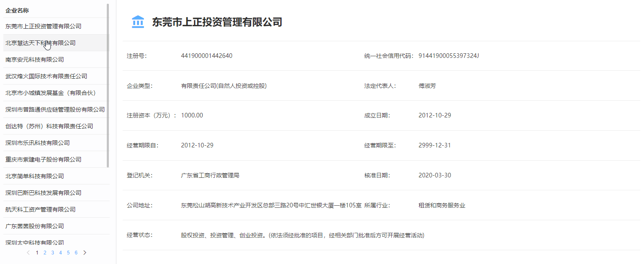
Task: Jump to page 2 of company list
Action: click(45, 253)
